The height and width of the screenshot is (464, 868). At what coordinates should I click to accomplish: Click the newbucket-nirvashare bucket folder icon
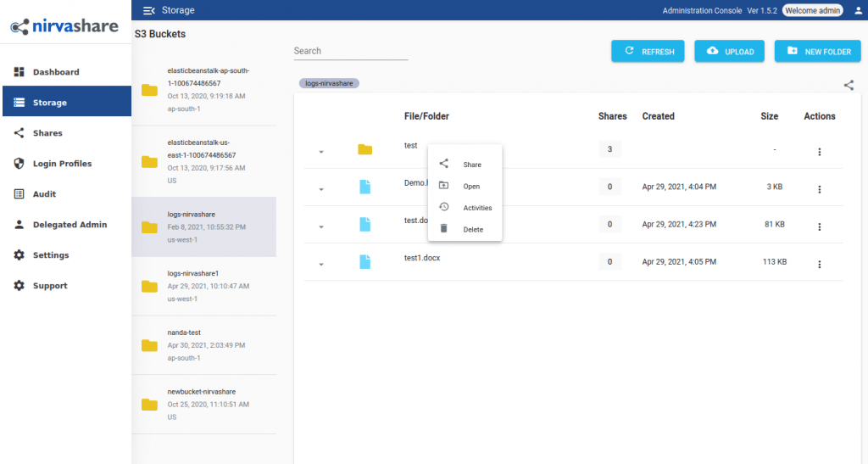coord(149,405)
